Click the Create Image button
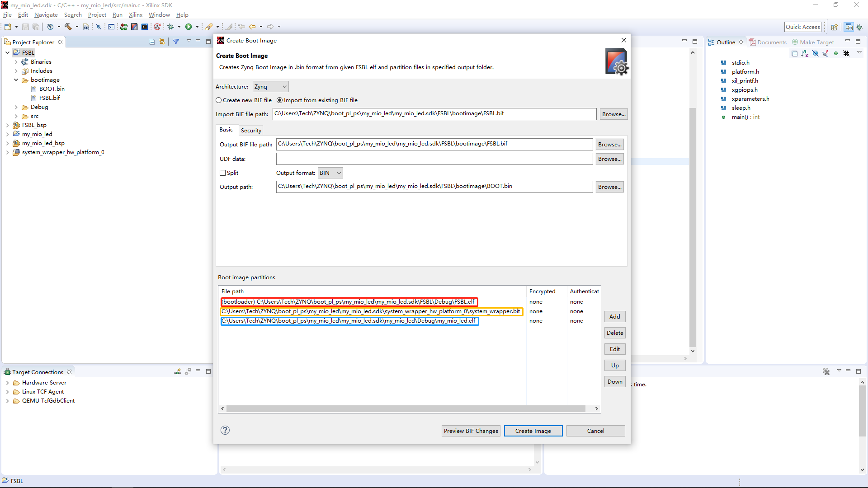868x488 pixels. click(533, 431)
